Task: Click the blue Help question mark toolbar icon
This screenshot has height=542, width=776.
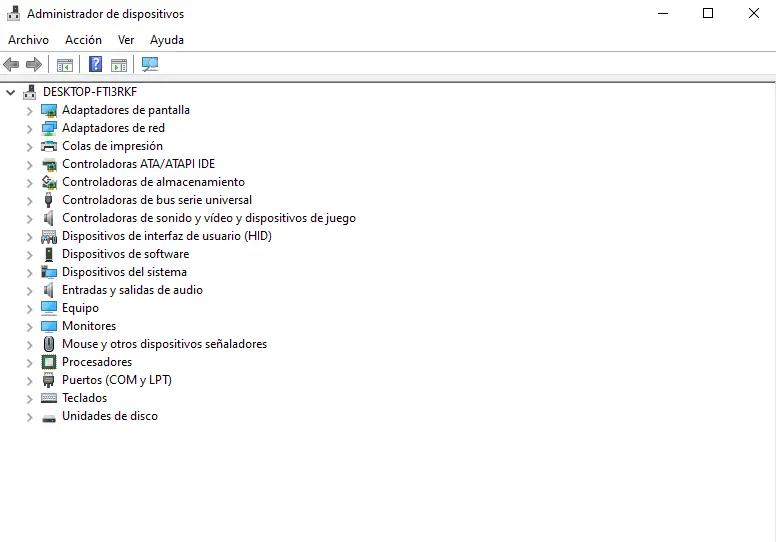Action: pos(95,65)
